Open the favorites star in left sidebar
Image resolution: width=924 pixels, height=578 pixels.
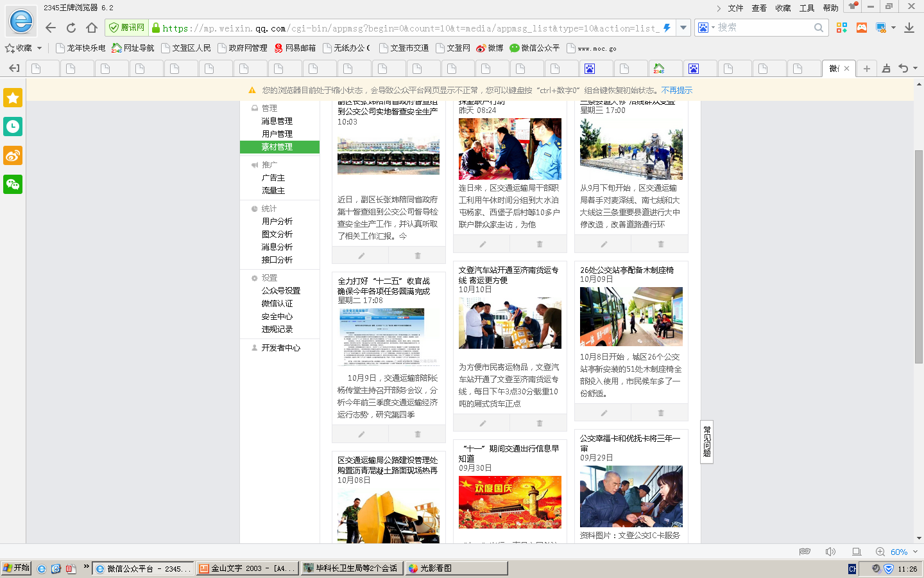tap(13, 98)
